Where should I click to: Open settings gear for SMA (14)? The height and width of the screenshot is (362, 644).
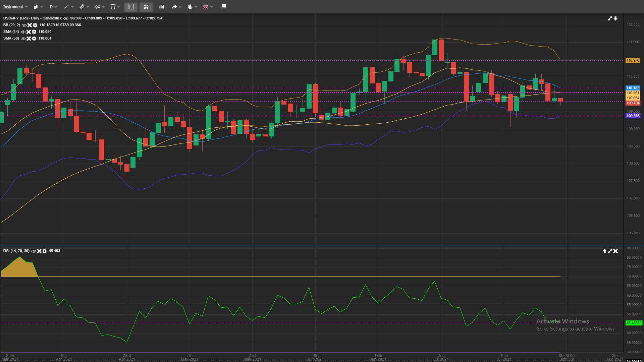(x=34, y=32)
